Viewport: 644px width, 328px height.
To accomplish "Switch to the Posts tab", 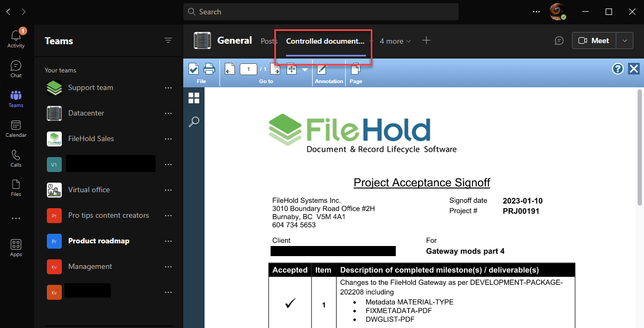I will (x=269, y=40).
